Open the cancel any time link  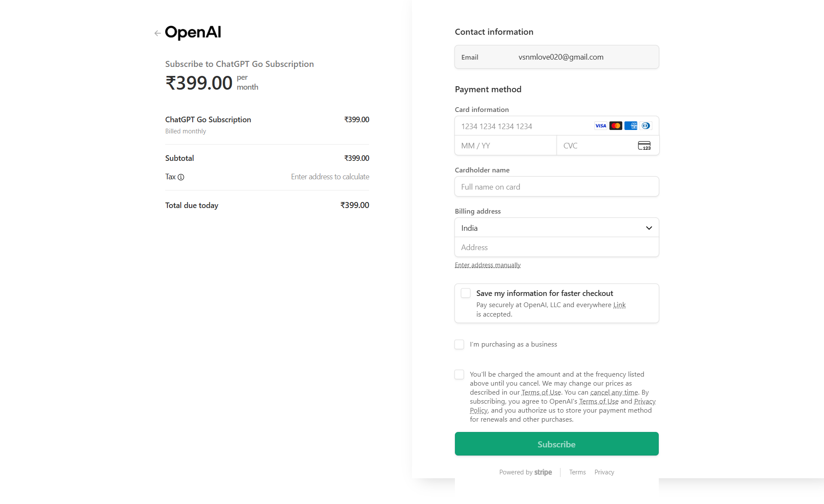614,392
